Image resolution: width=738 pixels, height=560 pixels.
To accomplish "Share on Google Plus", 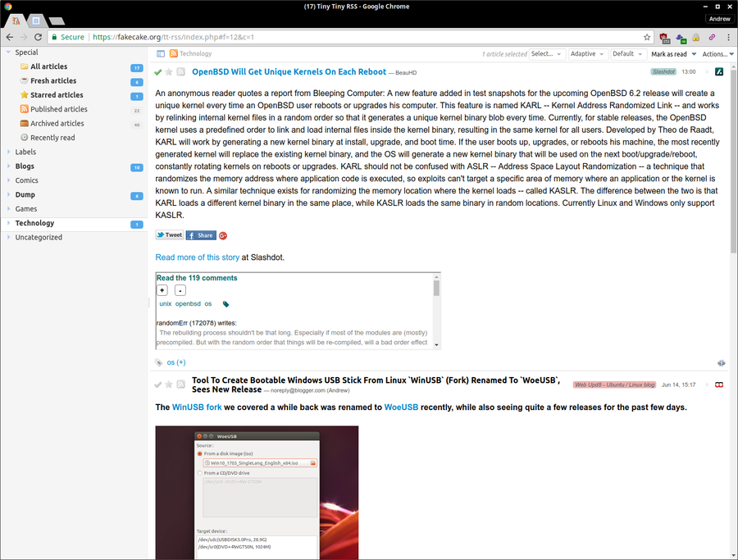I will pyautogui.click(x=223, y=236).
